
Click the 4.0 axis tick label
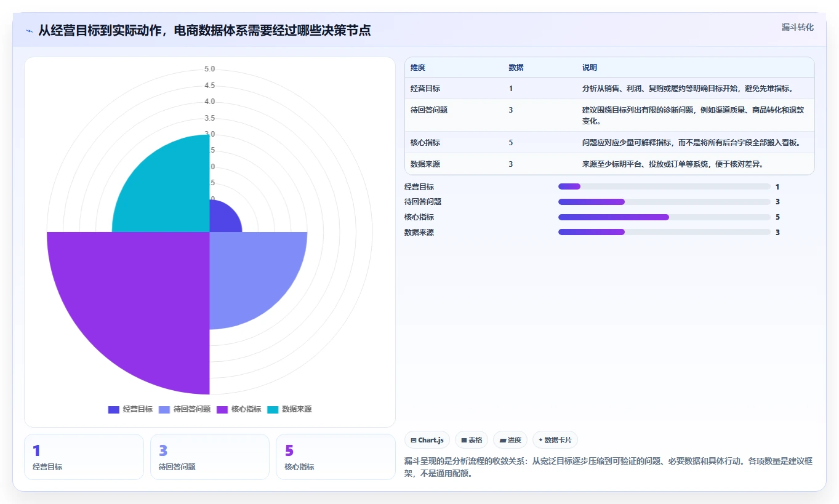[210, 102]
